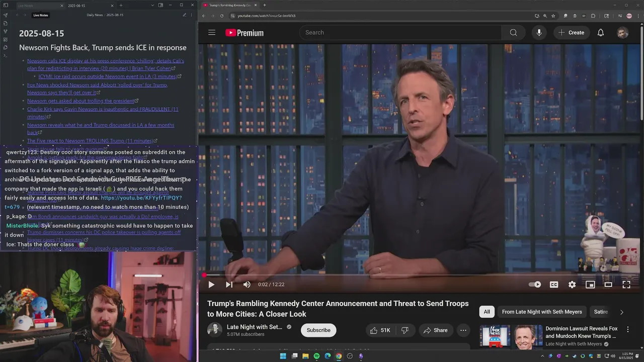Expand the notes tab list chevron
The image size is (644, 362).
(151, 6)
